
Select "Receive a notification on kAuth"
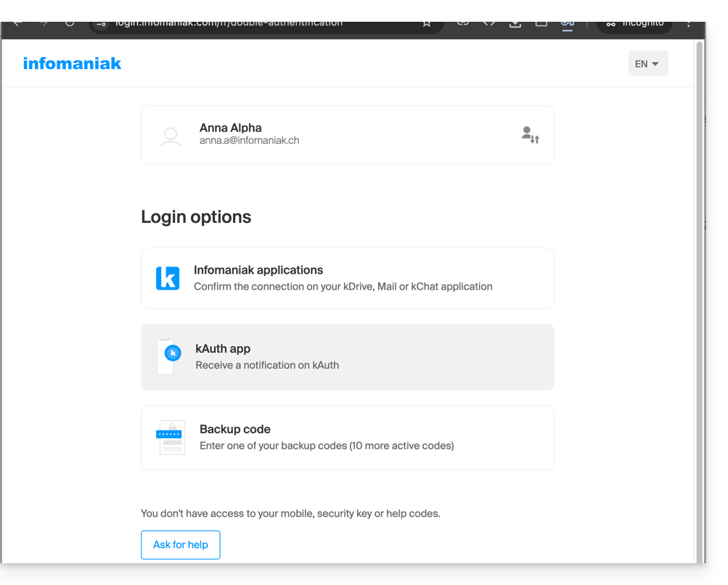(x=267, y=365)
